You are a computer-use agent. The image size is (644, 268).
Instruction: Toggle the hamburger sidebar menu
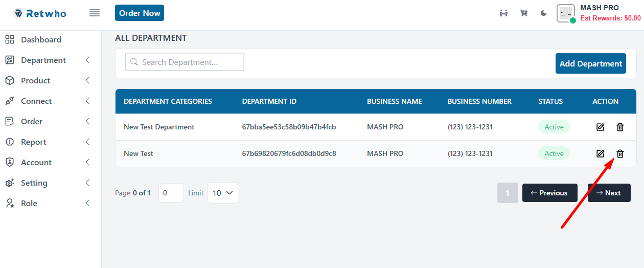click(x=95, y=13)
